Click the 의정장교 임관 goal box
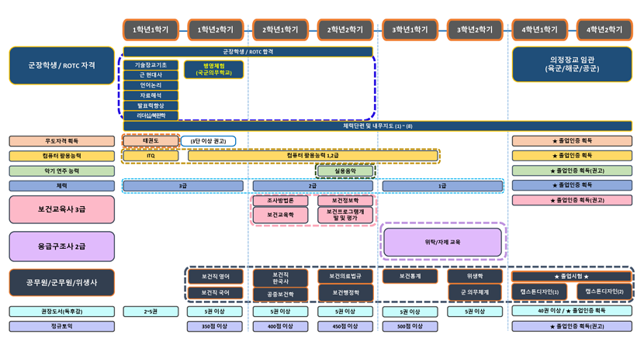Screen dimensions: 644x362 pyautogui.click(x=572, y=64)
